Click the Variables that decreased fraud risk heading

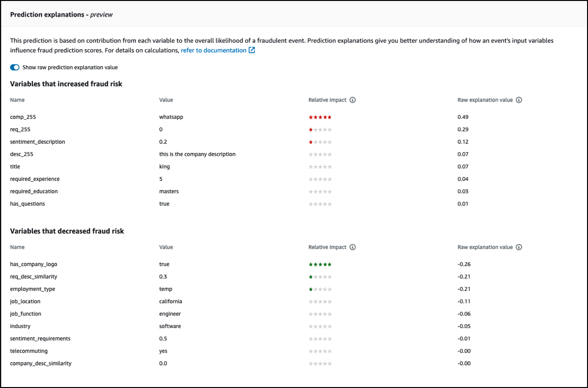(67, 231)
